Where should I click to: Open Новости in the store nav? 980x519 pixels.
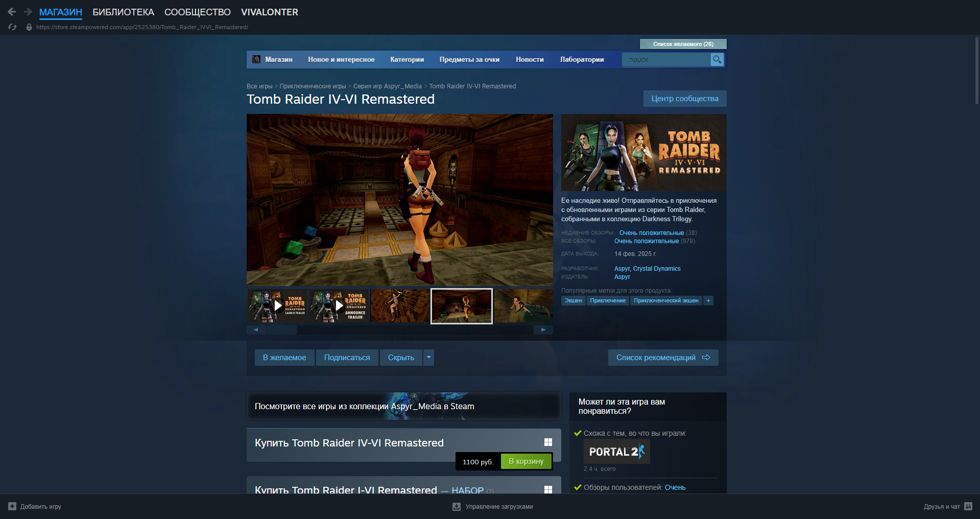[x=530, y=60]
